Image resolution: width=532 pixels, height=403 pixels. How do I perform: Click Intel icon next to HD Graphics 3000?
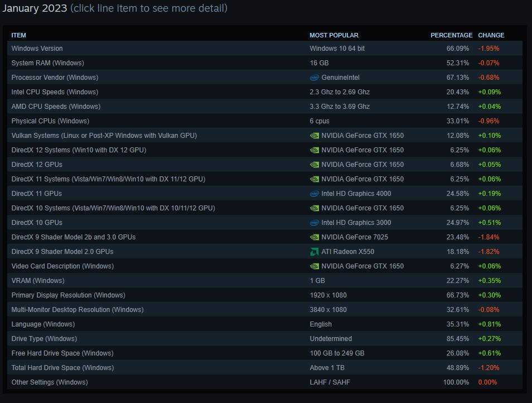(x=315, y=223)
